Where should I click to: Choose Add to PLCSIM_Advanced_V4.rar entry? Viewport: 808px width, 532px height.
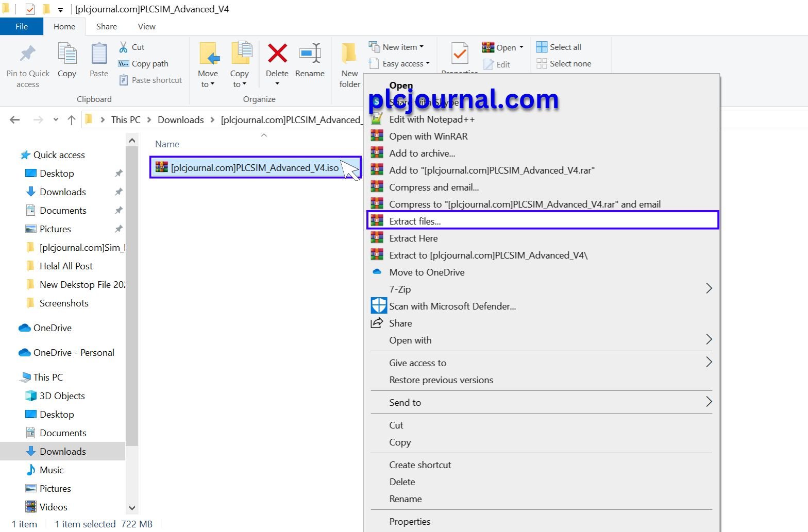492,170
